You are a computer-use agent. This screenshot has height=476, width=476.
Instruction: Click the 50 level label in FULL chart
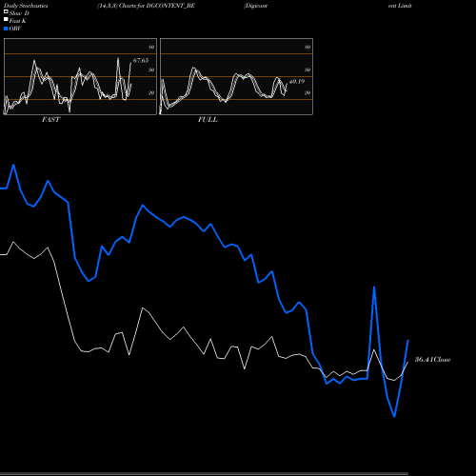click(x=307, y=69)
